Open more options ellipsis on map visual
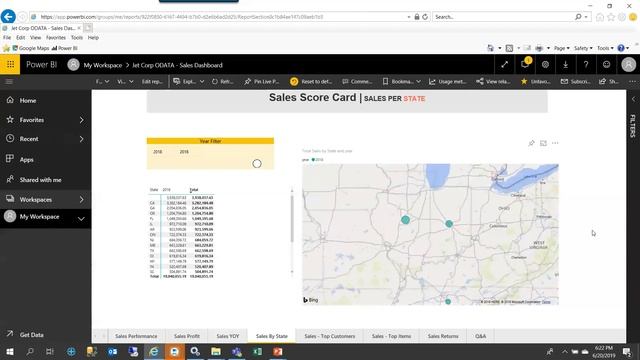640x360 pixels. pyautogui.click(x=555, y=143)
